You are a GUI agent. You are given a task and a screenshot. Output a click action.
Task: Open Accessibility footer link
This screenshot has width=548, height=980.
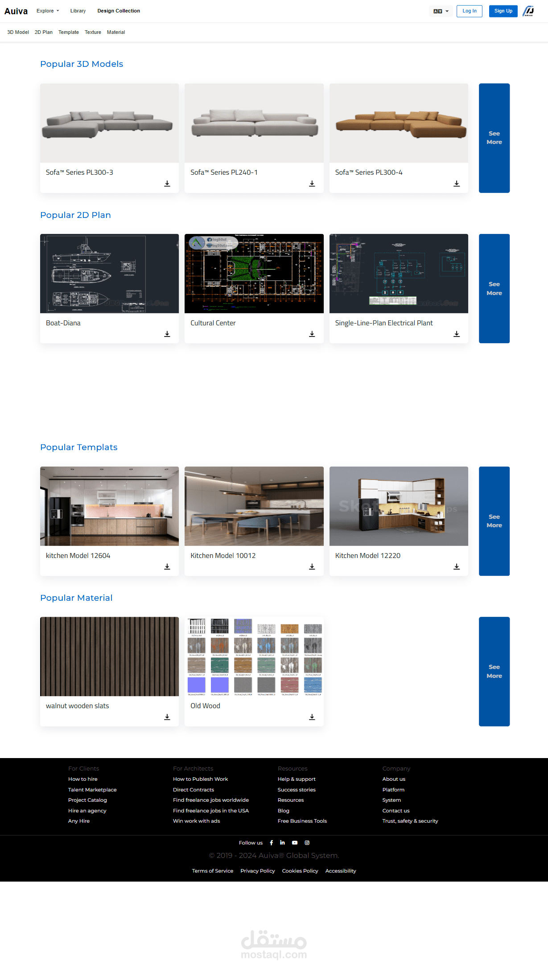tap(341, 871)
